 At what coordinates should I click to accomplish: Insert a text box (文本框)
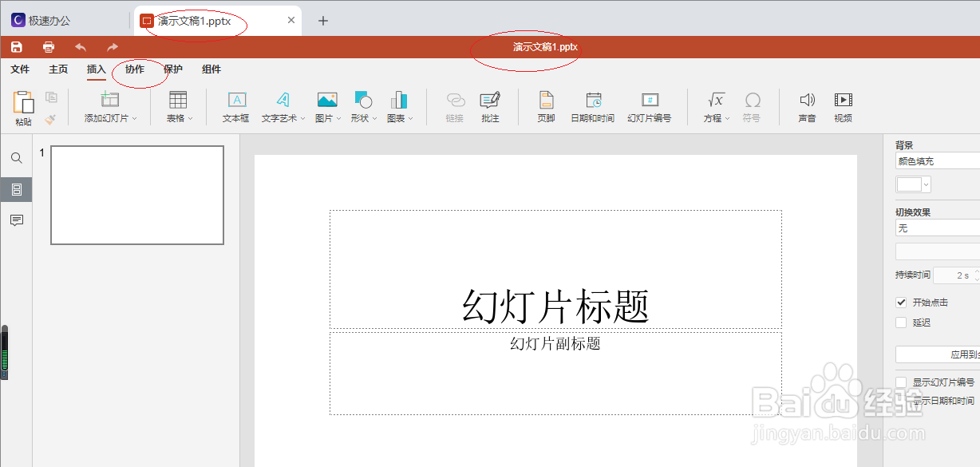pyautogui.click(x=235, y=106)
